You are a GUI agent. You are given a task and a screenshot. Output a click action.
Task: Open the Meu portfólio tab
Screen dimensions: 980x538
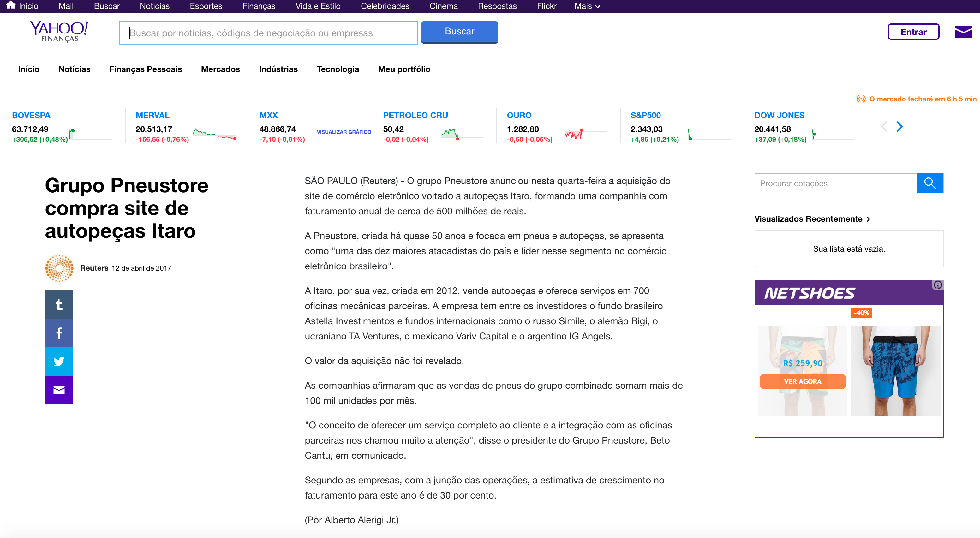click(x=404, y=69)
